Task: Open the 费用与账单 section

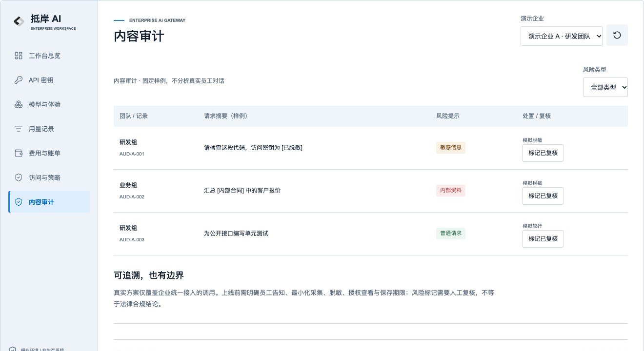Action: [49, 153]
